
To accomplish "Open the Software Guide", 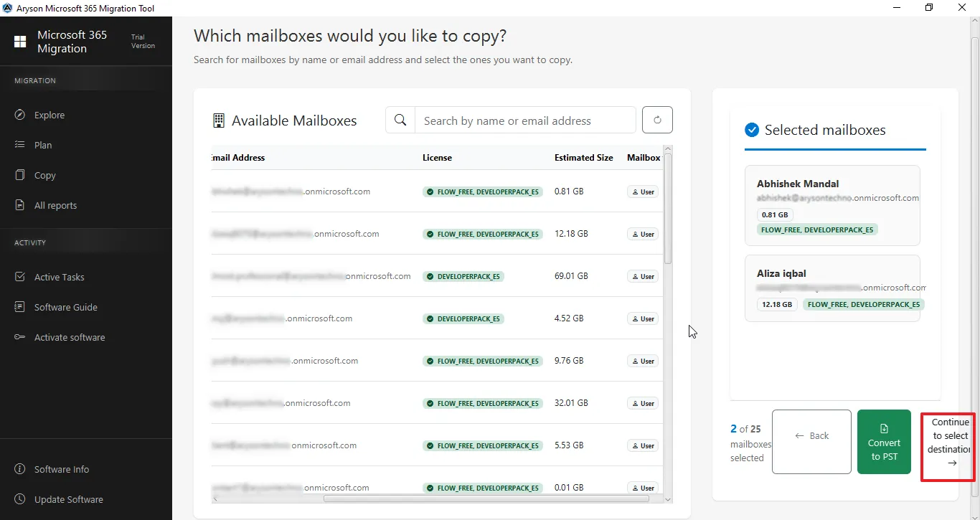I will tap(65, 307).
